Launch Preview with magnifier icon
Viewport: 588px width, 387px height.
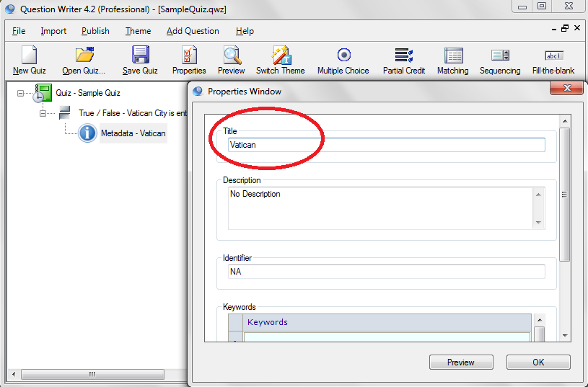(x=232, y=60)
